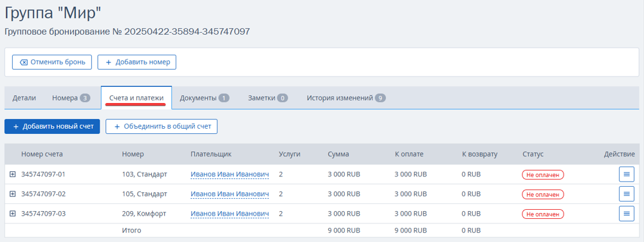644x242 pixels.
Task: Expand invoice row 345747097-03
Action: (12, 214)
